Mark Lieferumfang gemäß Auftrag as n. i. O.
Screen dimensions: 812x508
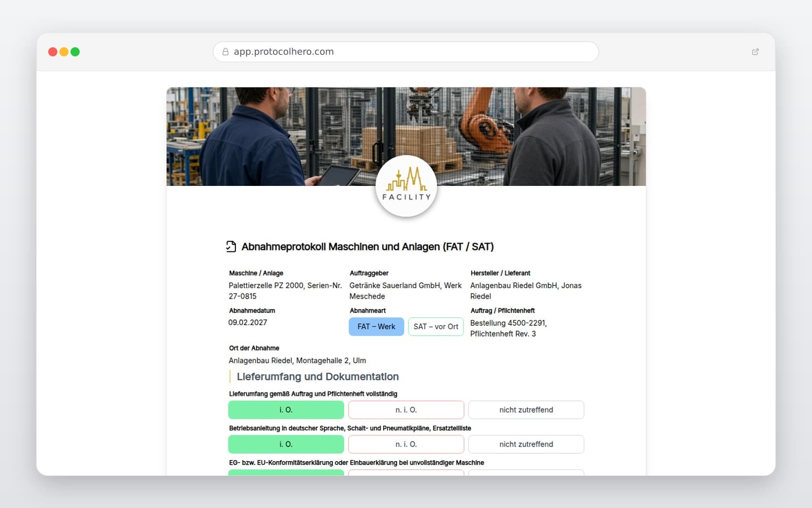pos(406,410)
